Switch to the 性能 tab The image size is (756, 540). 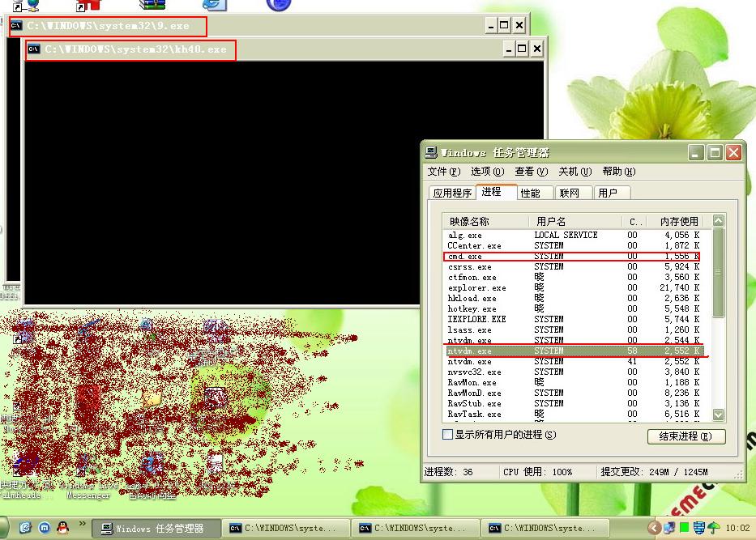[x=535, y=193]
